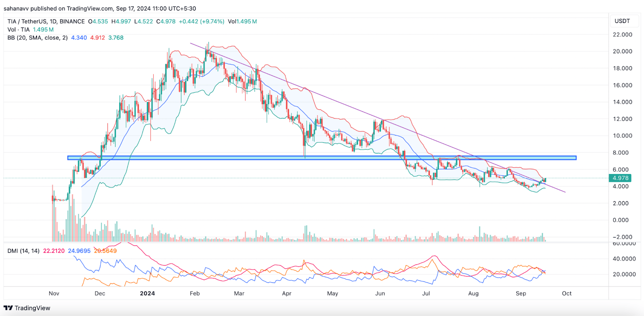
Task: Click the 0.000 price scale label
Action: tap(621, 220)
